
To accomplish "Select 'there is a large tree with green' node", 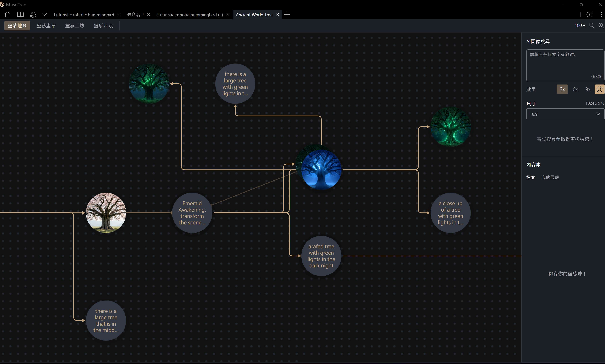I will [x=235, y=84].
